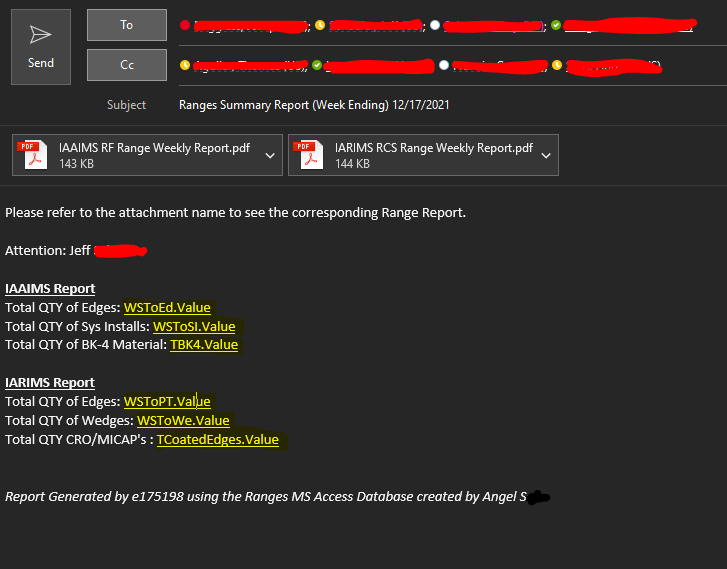Click 'Total QTY of Wedges:' label text
This screenshot has width=727, height=569.
(x=70, y=421)
